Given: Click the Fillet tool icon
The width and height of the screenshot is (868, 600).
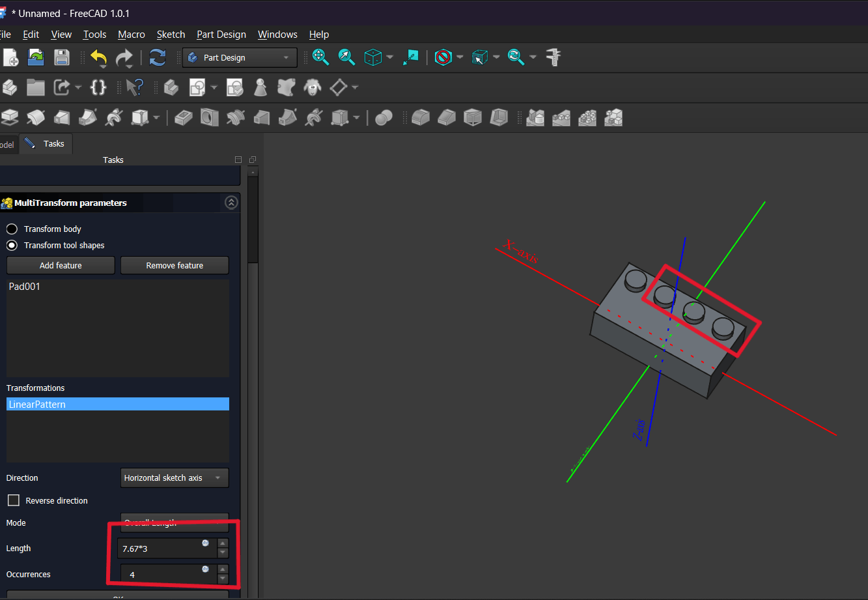Looking at the screenshot, I should click(x=421, y=118).
